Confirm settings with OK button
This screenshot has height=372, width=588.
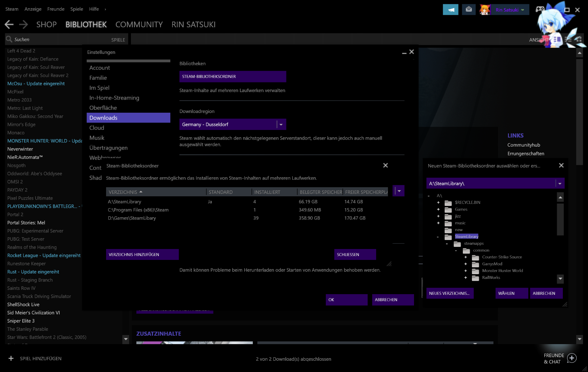pos(347,300)
